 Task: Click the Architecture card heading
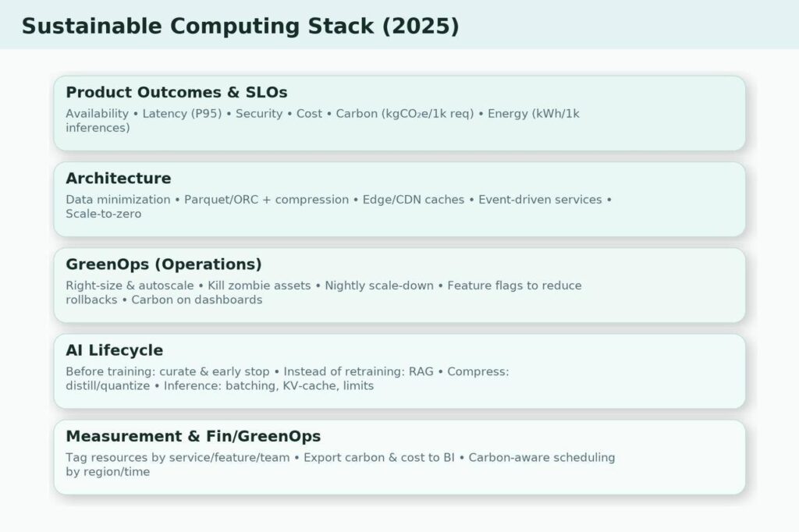point(118,178)
